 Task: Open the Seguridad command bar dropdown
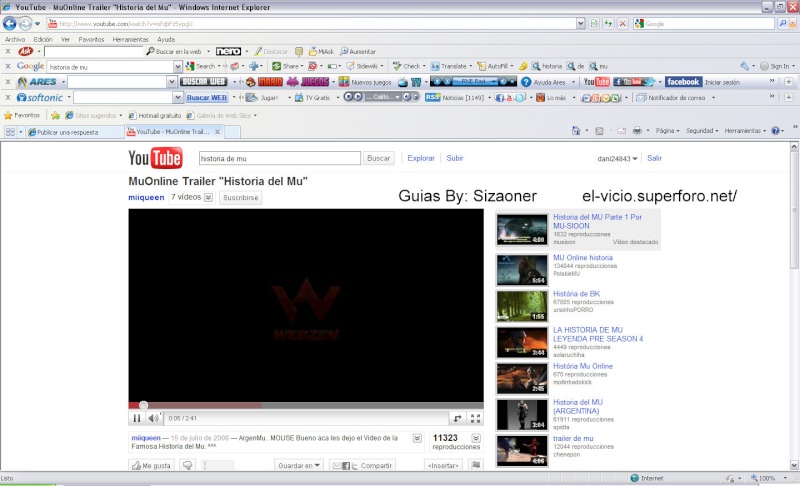click(x=702, y=131)
